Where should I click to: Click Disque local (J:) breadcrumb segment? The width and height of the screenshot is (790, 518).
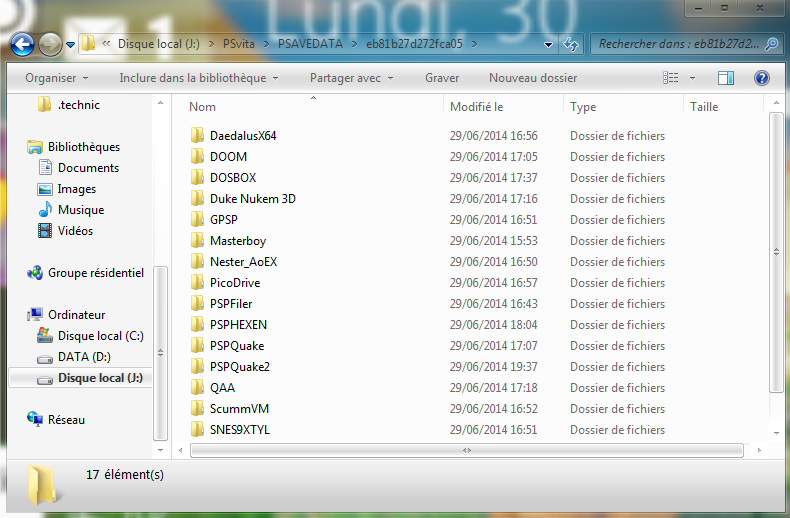coord(159,44)
